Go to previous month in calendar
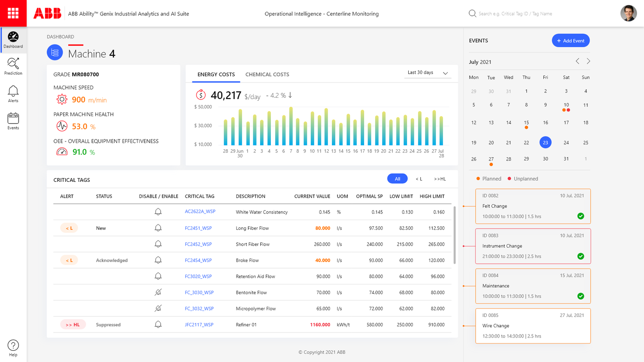 [x=577, y=61]
